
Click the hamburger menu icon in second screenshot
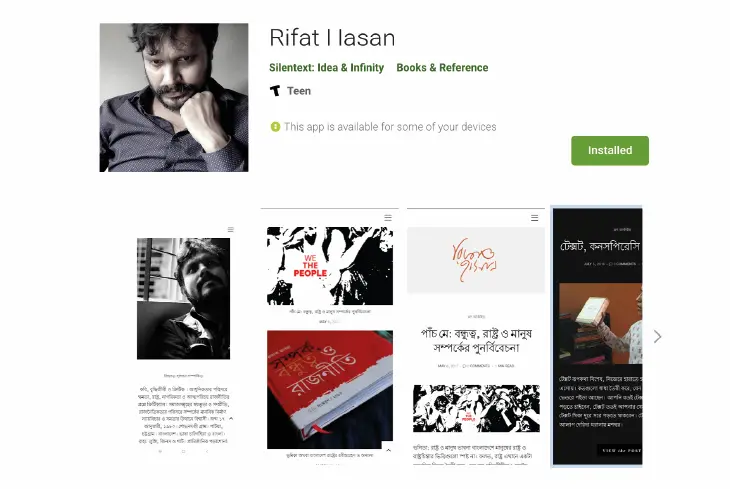pos(388,218)
